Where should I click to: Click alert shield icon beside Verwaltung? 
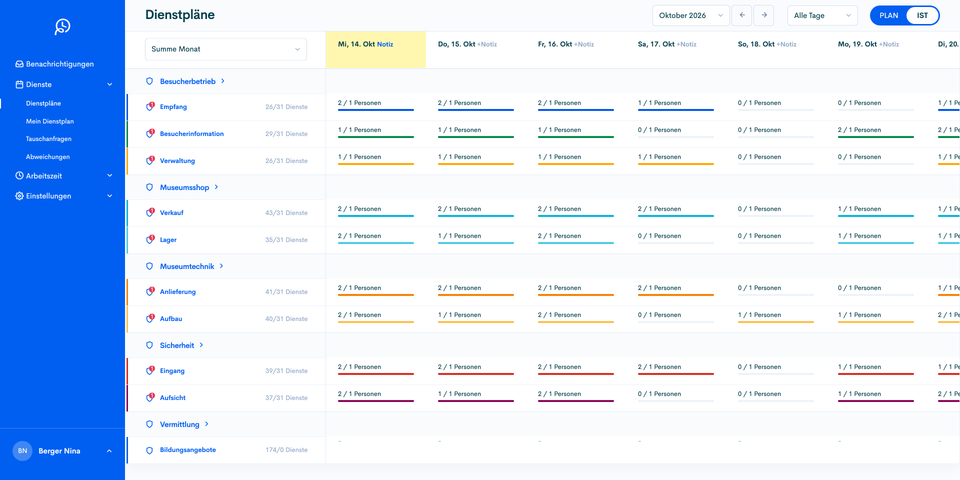coord(150,160)
